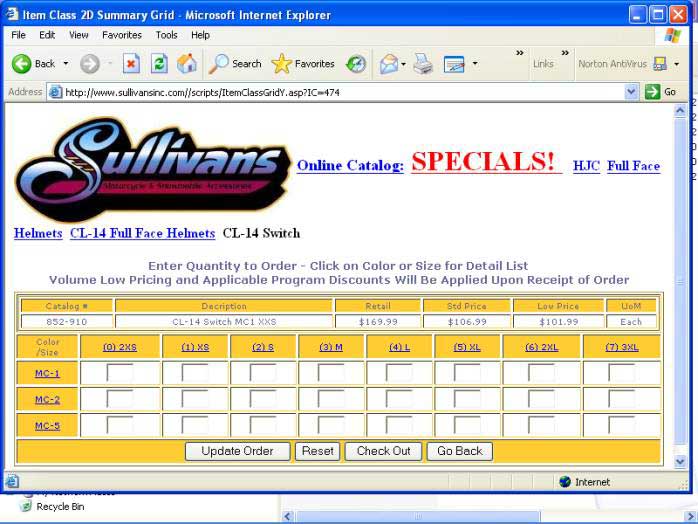
Task: Click the MC-1 quantity field for 2XS
Action: (120, 373)
